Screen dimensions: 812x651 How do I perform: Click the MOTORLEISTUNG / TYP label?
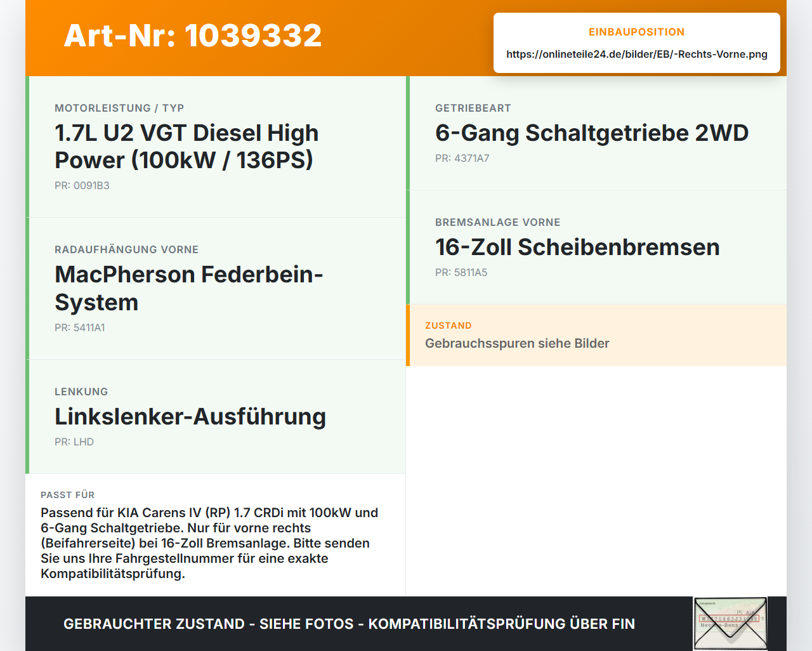pyautogui.click(x=119, y=108)
